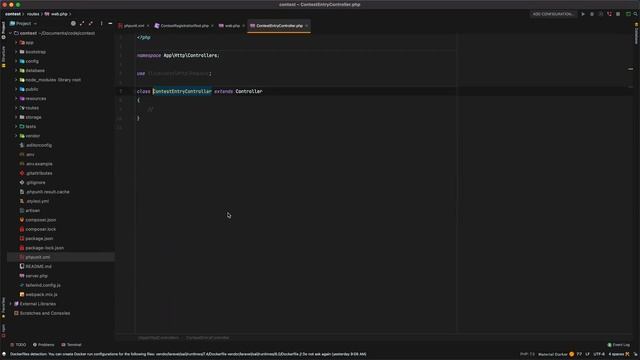Expand the resources folder

pyautogui.click(x=16, y=98)
